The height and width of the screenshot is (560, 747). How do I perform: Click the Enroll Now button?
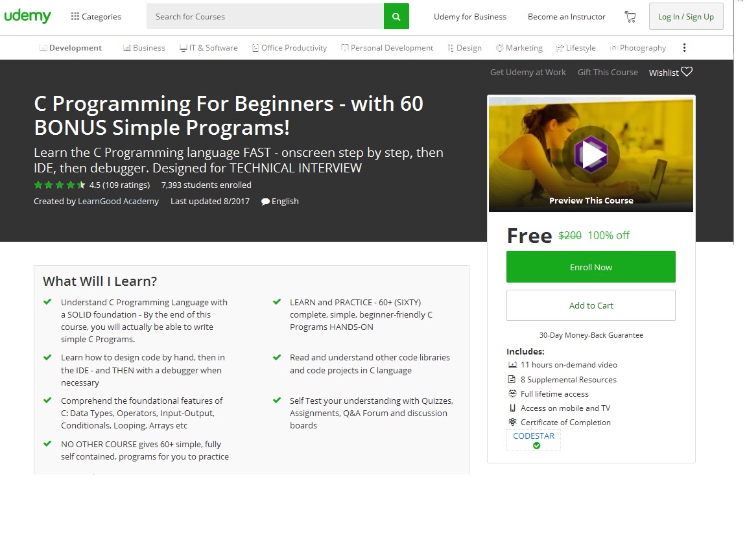591,266
